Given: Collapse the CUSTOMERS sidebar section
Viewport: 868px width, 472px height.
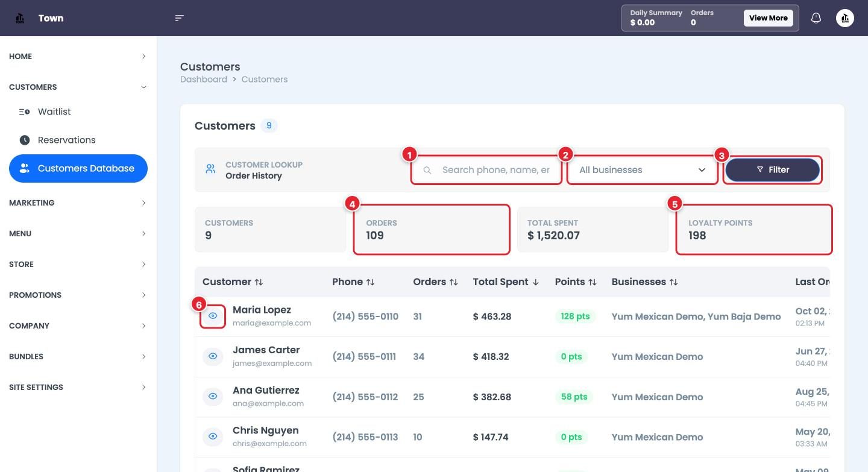Looking at the screenshot, I should [78, 87].
